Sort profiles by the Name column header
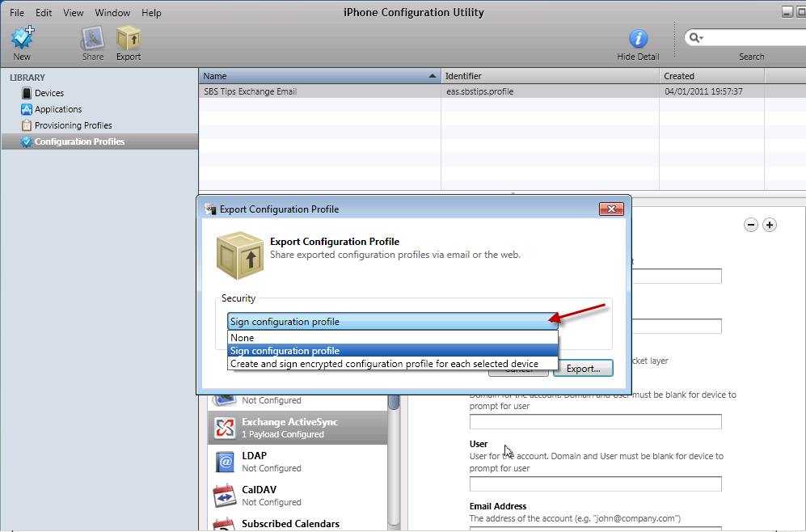 tap(315, 76)
